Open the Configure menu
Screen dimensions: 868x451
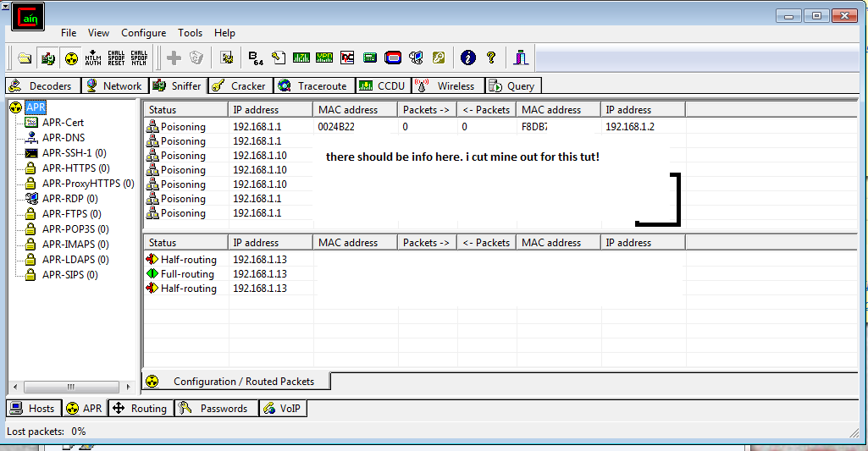pyautogui.click(x=143, y=33)
